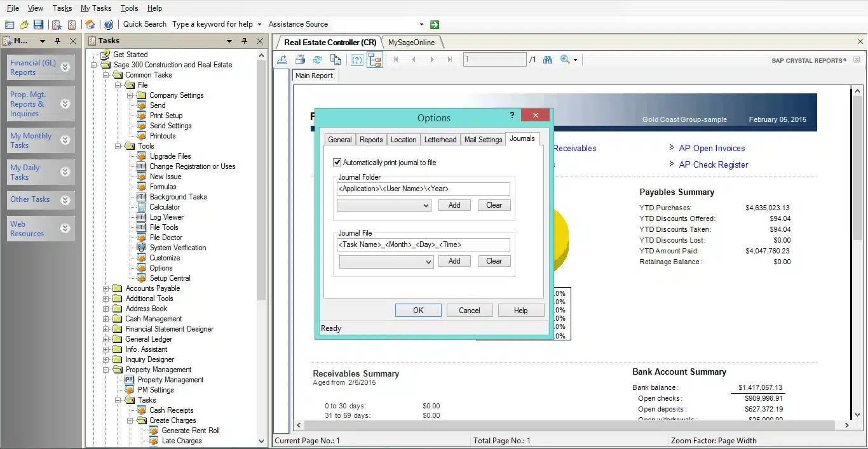Image resolution: width=868 pixels, height=449 pixels.
Task: Select the Export report icon
Action: point(281,60)
